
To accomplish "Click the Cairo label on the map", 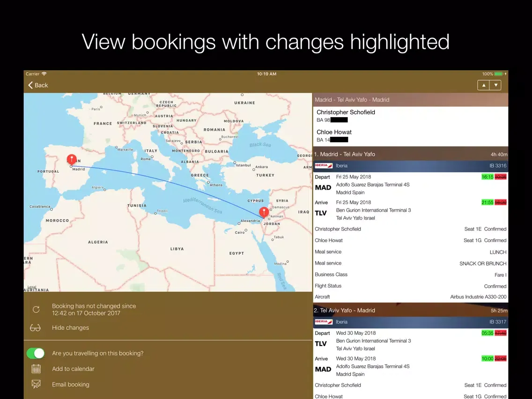I will (239, 232).
